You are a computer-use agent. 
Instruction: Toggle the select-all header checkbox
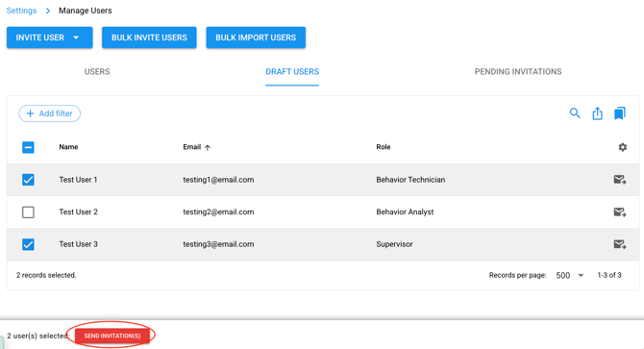28,147
